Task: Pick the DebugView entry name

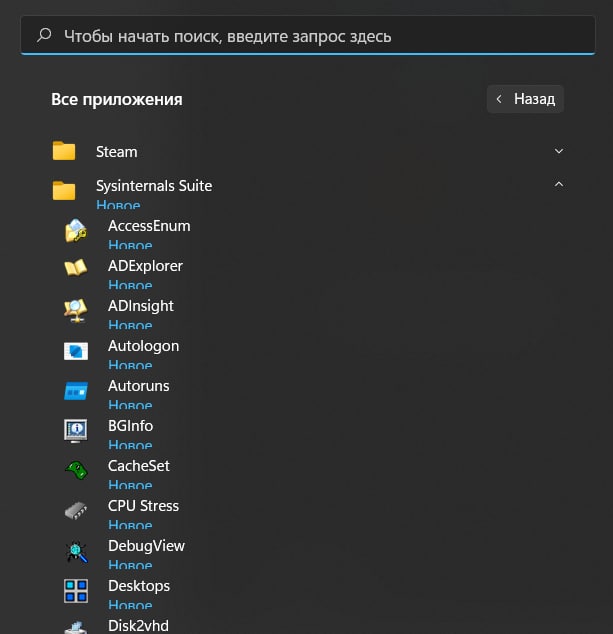Action: pyautogui.click(x=146, y=546)
